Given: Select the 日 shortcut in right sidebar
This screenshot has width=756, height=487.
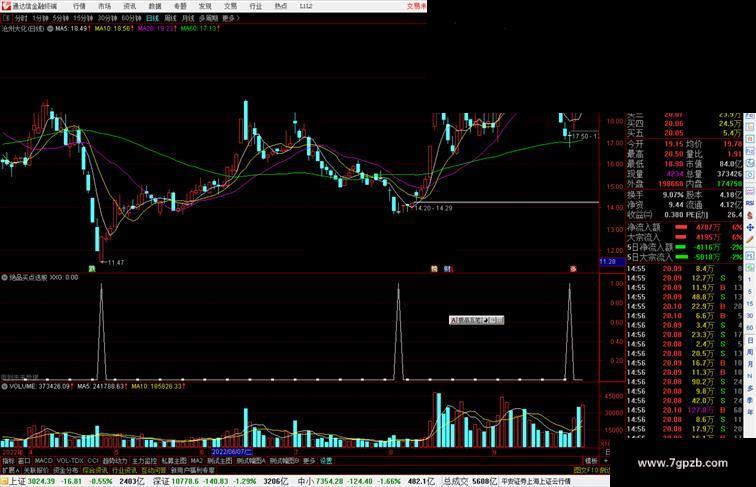Looking at the screenshot, I should [x=750, y=340].
